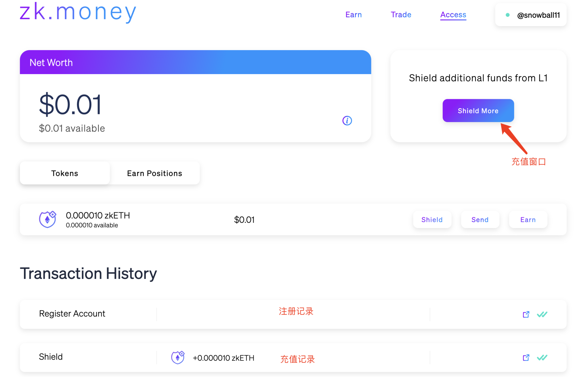588x377 pixels.
Task: Click Shield transaction double checkmark status icon
Action: pyautogui.click(x=542, y=358)
